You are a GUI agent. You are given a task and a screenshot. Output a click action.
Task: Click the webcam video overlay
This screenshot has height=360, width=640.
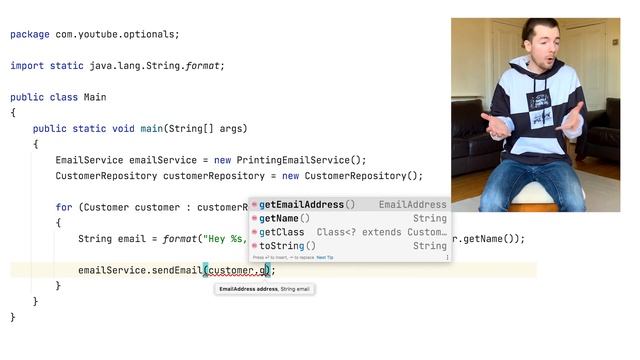pos(536,115)
